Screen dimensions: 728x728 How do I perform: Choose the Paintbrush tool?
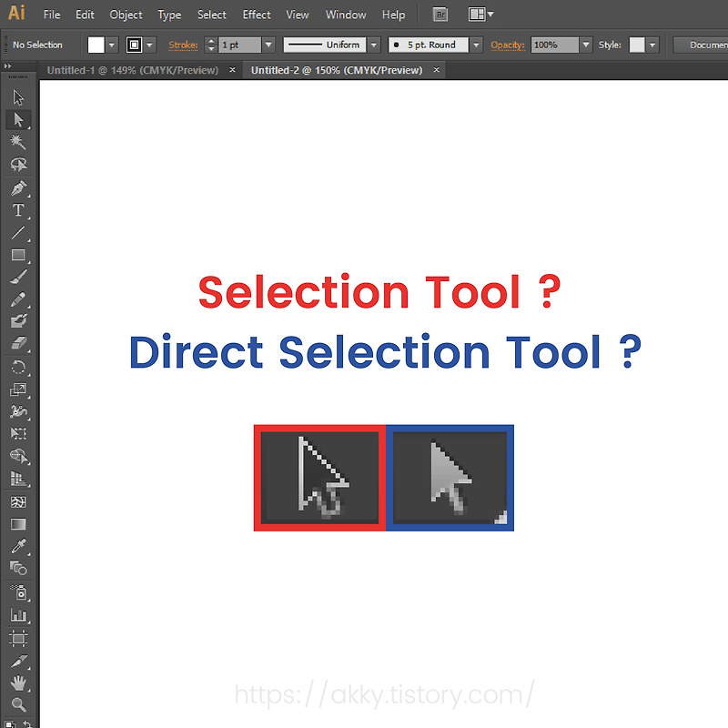coord(20,278)
